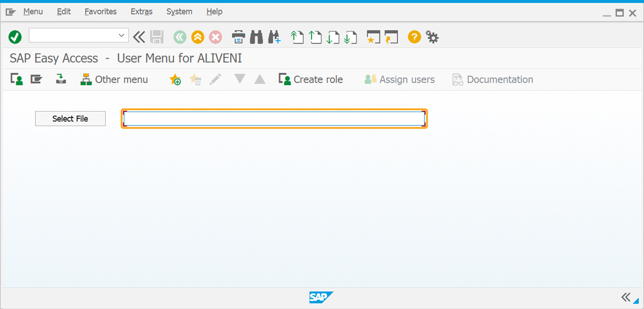
Task: Click the SAP Business Workplace icon
Action: click(61, 79)
